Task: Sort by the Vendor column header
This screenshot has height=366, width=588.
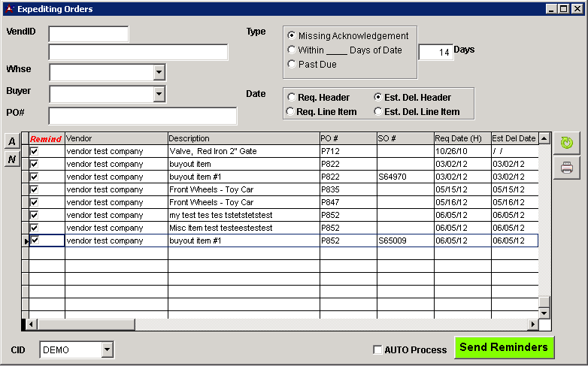Action: (116, 138)
